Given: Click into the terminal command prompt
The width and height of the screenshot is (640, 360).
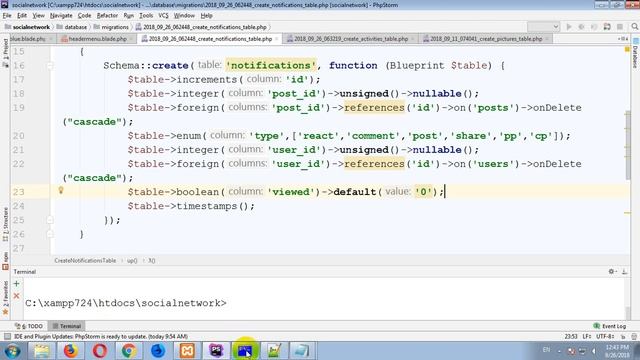Looking at the screenshot, I should click(126, 303).
